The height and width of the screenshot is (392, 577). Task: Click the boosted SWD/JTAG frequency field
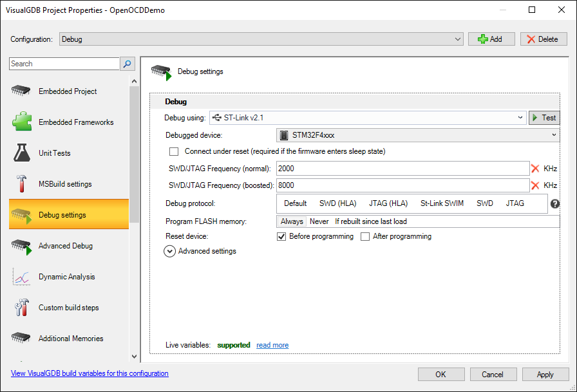403,185
